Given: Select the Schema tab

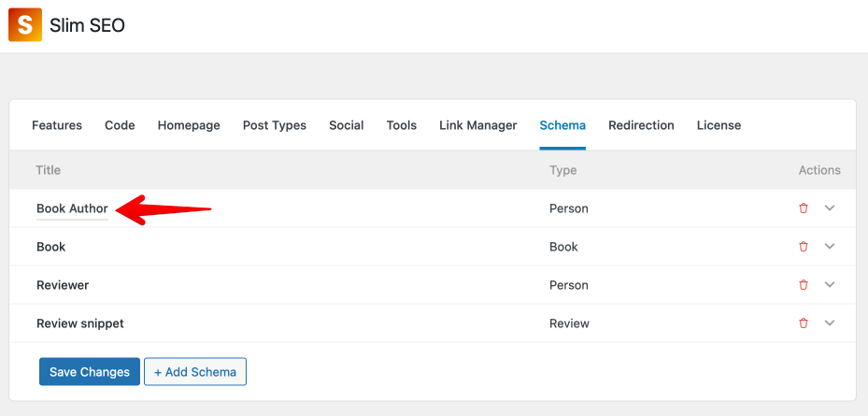Looking at the screenshot, I should 562,125.
